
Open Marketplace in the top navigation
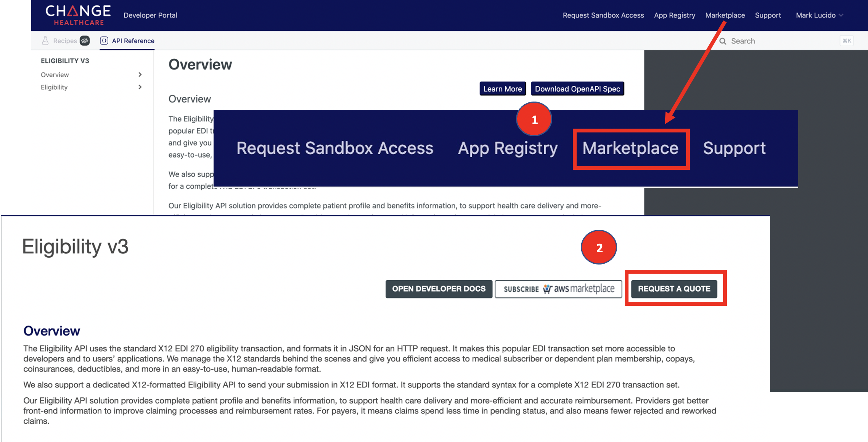[x=725, y=15]
